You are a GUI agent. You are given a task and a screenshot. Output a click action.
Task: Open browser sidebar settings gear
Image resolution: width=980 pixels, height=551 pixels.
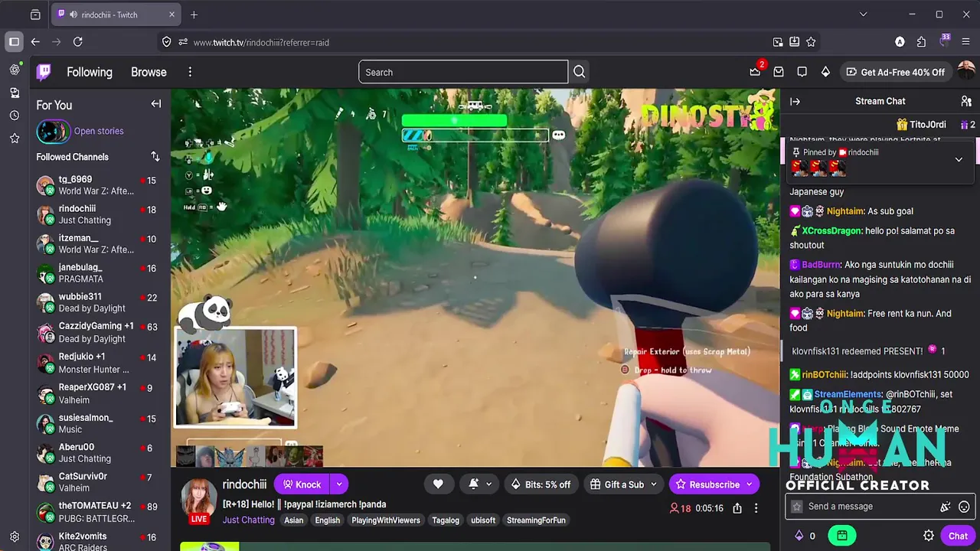click(15, 537)
